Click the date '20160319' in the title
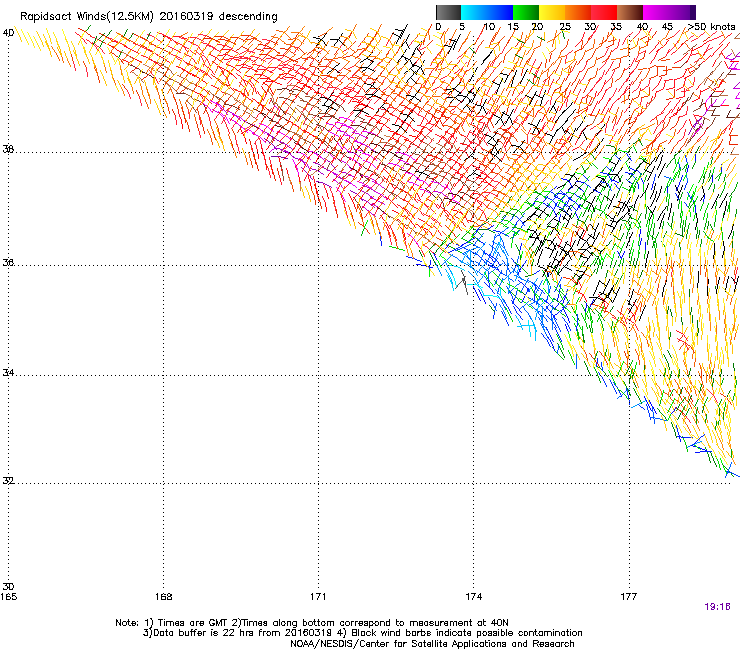 tap(186, 16)
